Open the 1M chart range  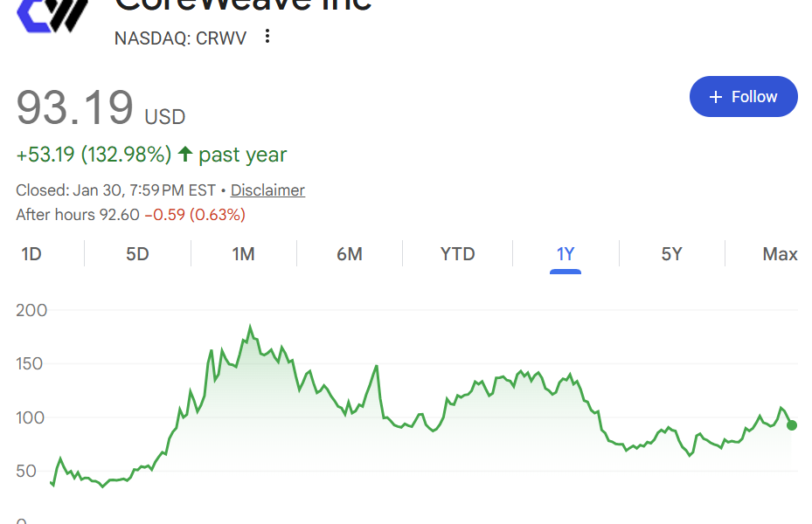click(243, 253)
